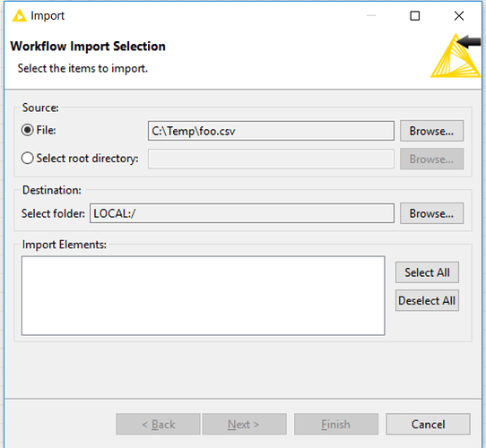Click inside the Import Elements list
Viewport: 486px width, 448px height.
point(203,296)
